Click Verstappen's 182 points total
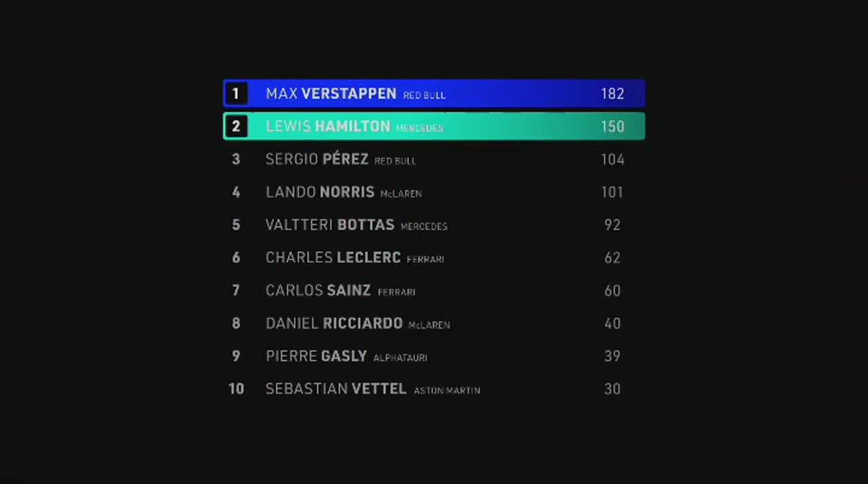This screenshot has height=484, width=868. (612, 94)
